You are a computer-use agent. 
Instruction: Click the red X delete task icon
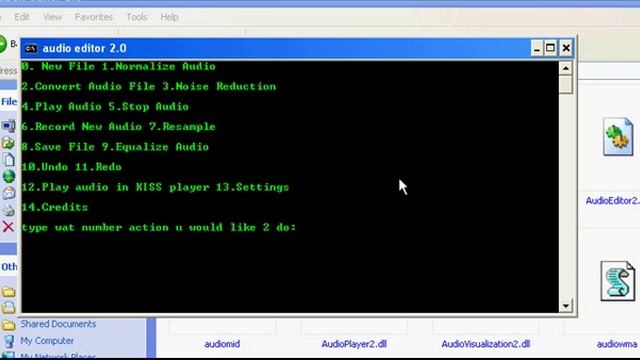click(8, 227)
